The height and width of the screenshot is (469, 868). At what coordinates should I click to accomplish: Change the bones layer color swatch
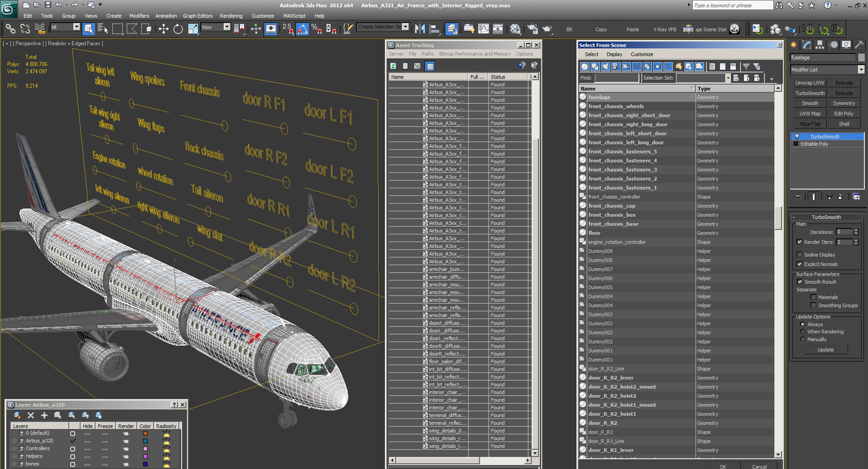coord(145,464)
